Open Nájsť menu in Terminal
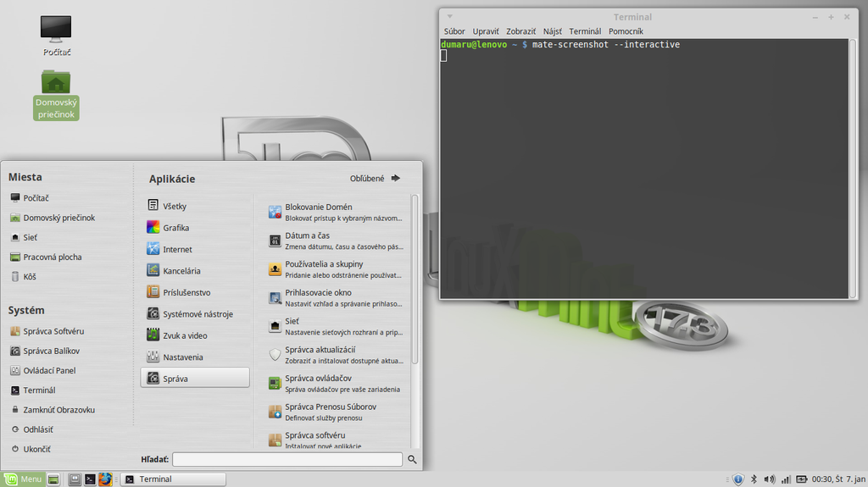 click(553, 31)
